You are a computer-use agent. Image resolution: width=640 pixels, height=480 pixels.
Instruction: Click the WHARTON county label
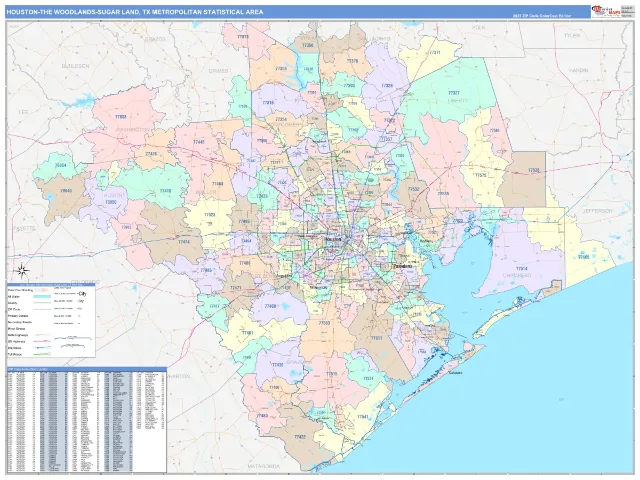coord(178,376)
